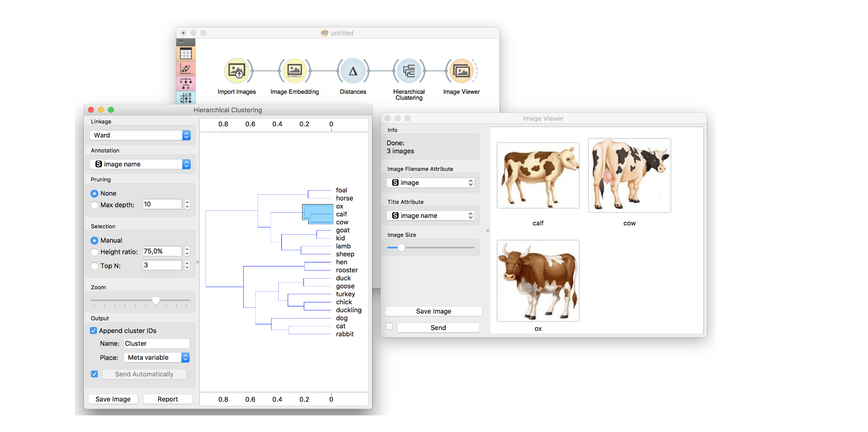The width and height of the screenshot is (868, 432).
Task: Click the Report button
Action: pos(167,399)
